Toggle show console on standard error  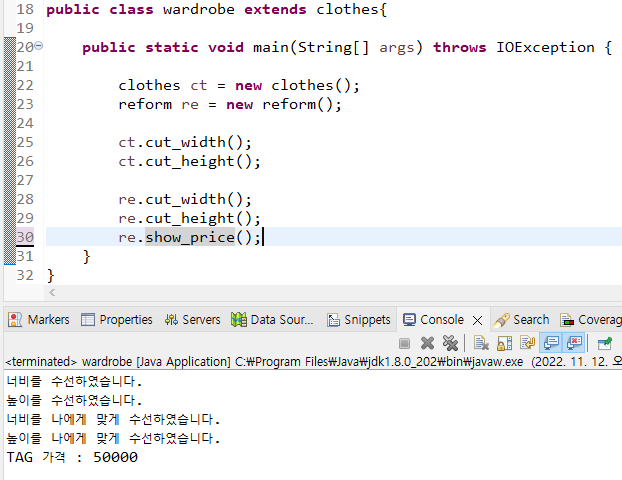[x=574, y=343]
